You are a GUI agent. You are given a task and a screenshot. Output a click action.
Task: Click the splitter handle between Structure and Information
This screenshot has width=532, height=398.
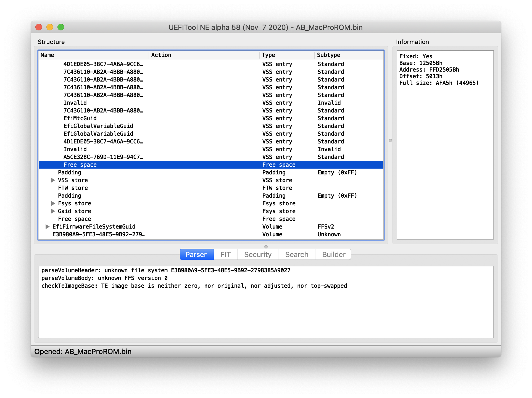(x=390, y=140)
